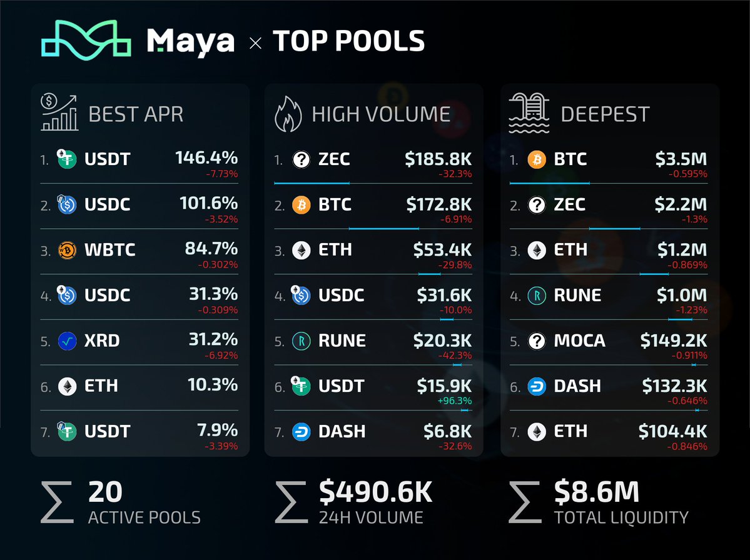The image size is (750, 560).
Task: Click the Total Liquidity $8.6M figure
Action: pos(597,492)
